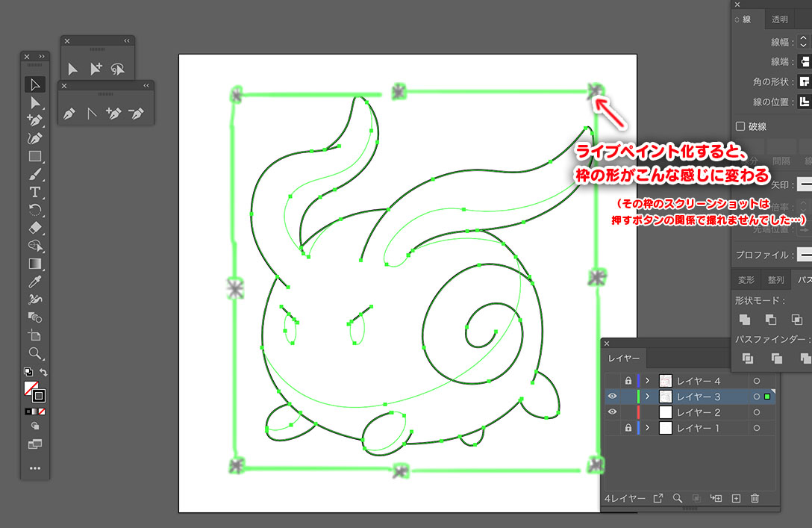
Task: Select the Type tool
Action: click(x=34, y=192)
